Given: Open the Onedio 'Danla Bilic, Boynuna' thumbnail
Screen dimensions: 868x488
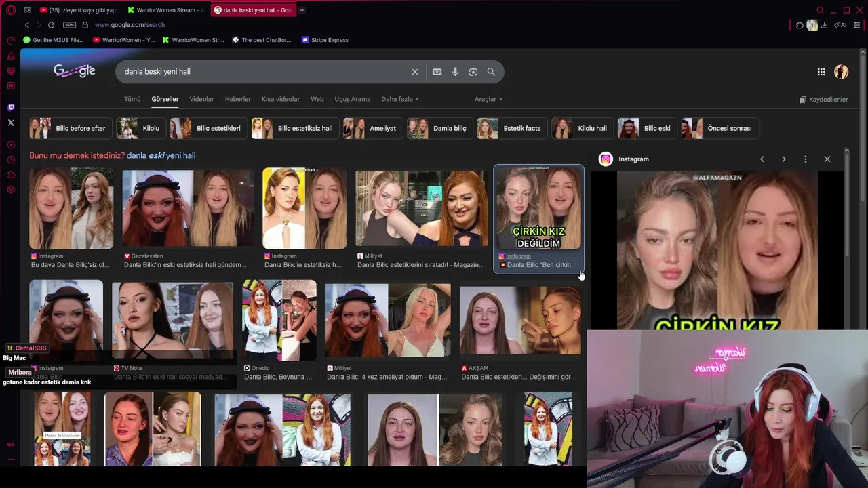Looking at the screenshot, I should 279,321.
